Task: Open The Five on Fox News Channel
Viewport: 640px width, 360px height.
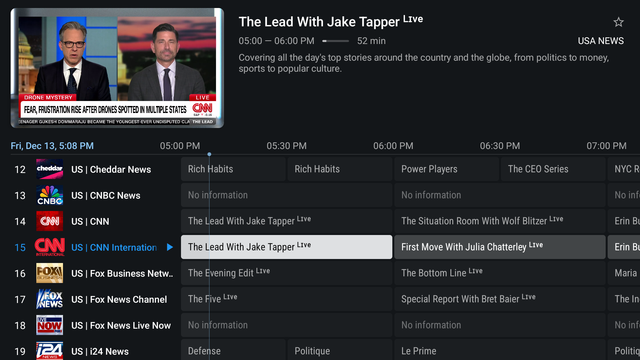Action: (x=287, y=299)
